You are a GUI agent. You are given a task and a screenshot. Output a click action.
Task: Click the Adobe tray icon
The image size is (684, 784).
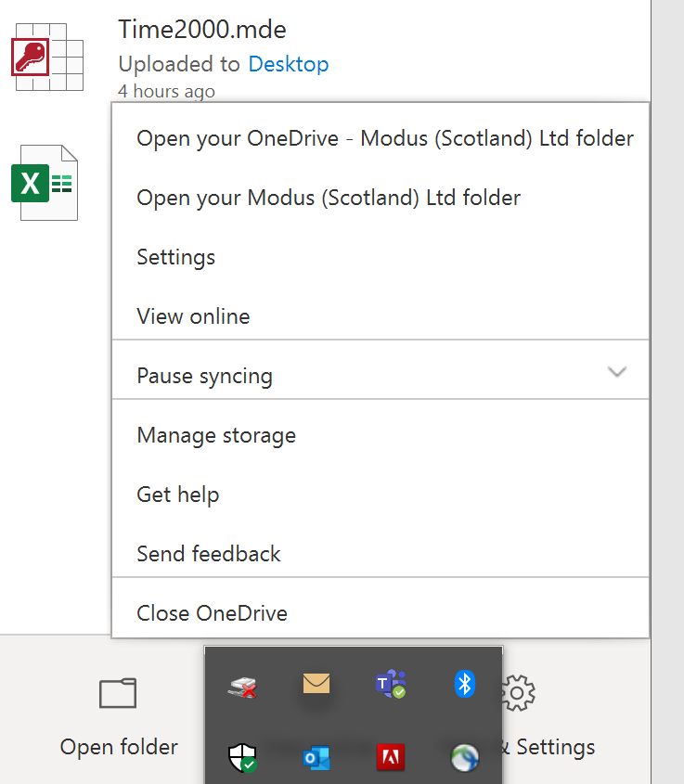click(x=391, y=757)
